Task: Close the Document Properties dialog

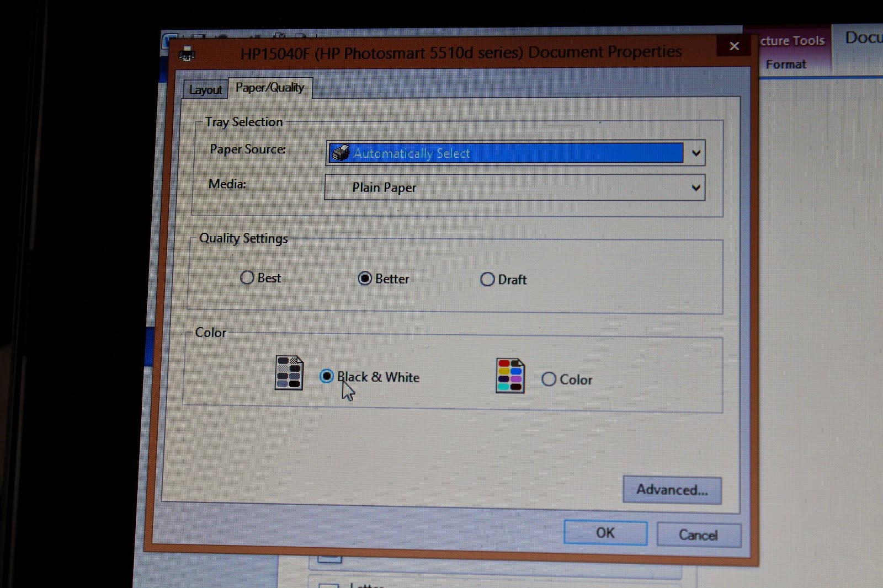Action: (734, 46)
